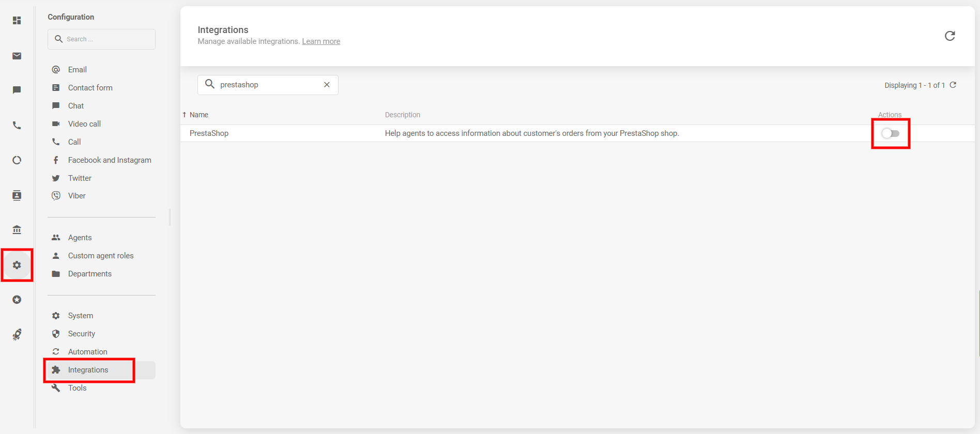Open the tickets envelope icon
The image size is (980, 434).
point(17,56)
